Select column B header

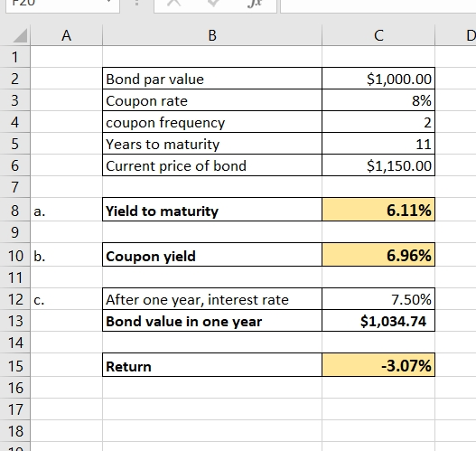[212, 35]
